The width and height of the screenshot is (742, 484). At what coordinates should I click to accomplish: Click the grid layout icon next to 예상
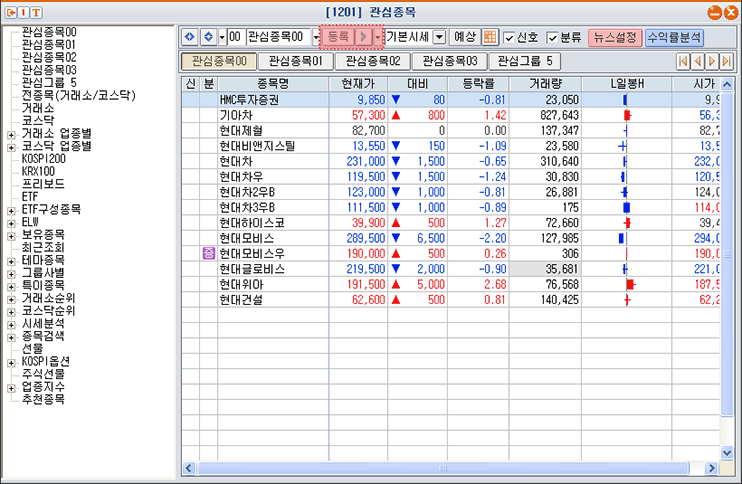(490, 37)
